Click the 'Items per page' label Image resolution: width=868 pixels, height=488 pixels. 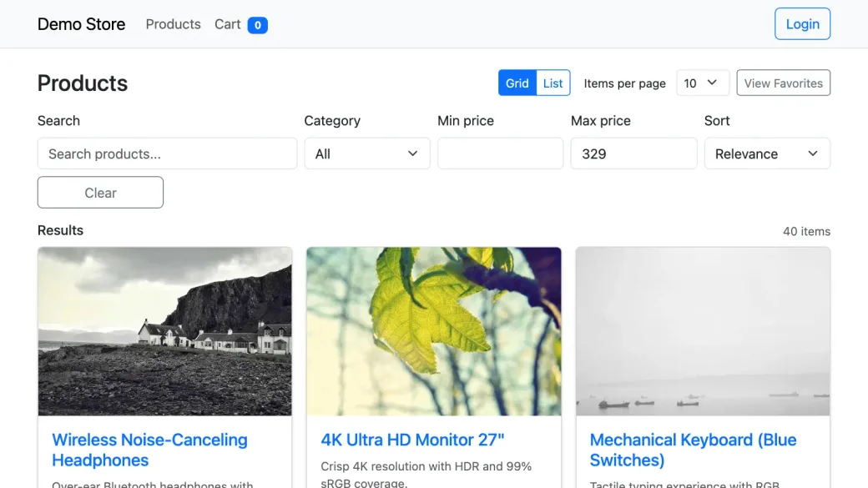[624, 83]
